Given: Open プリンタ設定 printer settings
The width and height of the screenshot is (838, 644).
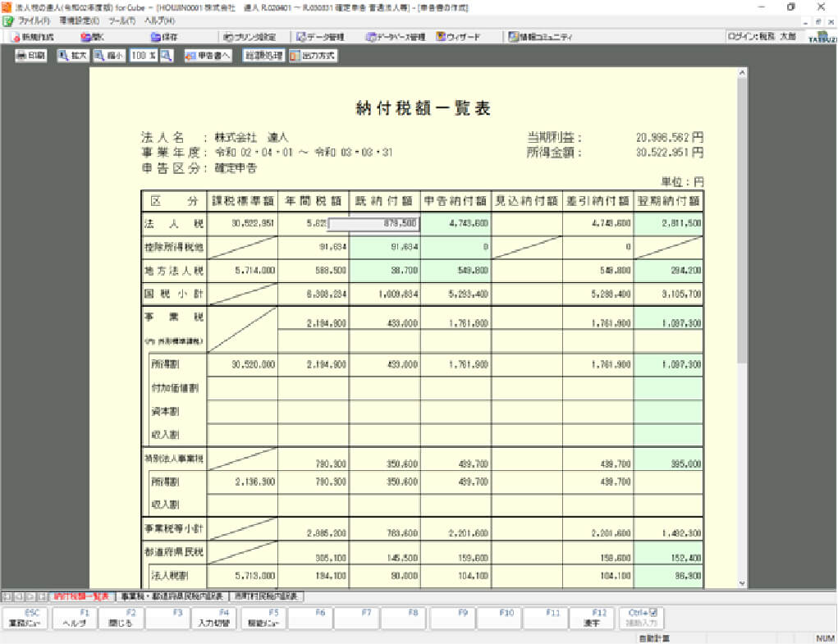Looking at the screenshot, I should pos(250,37).
